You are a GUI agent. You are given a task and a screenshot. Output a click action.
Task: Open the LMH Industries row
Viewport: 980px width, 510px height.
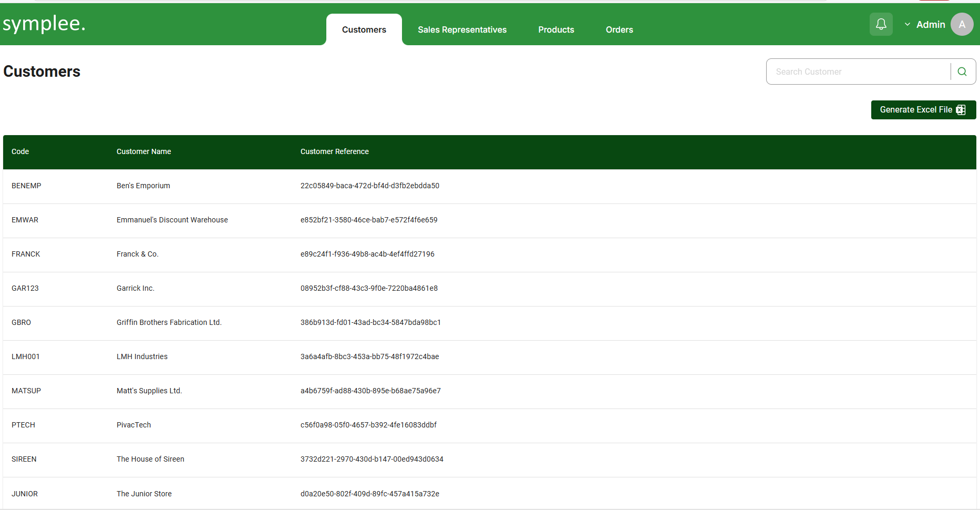pyautogui.click(x=142, y=356)
